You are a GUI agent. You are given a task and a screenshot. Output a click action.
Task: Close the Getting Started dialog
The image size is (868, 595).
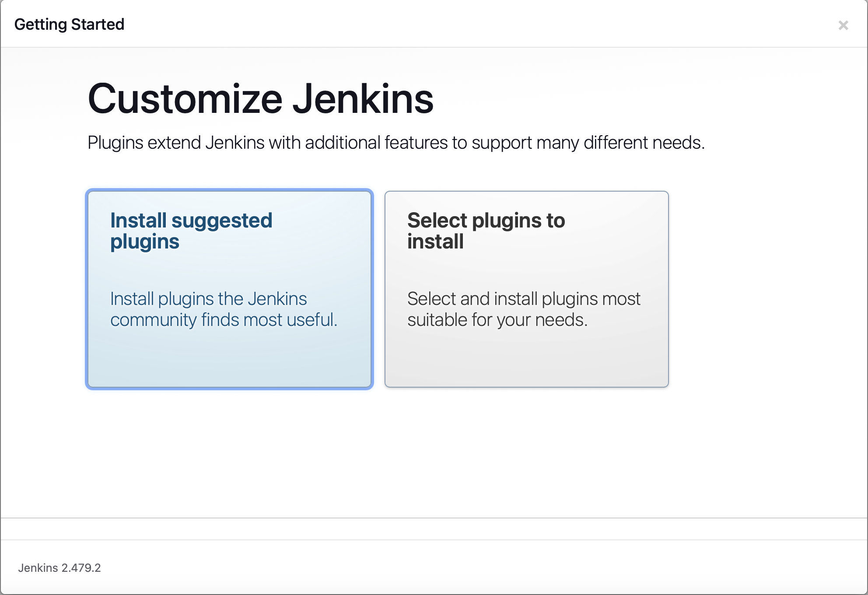[843, 25]
